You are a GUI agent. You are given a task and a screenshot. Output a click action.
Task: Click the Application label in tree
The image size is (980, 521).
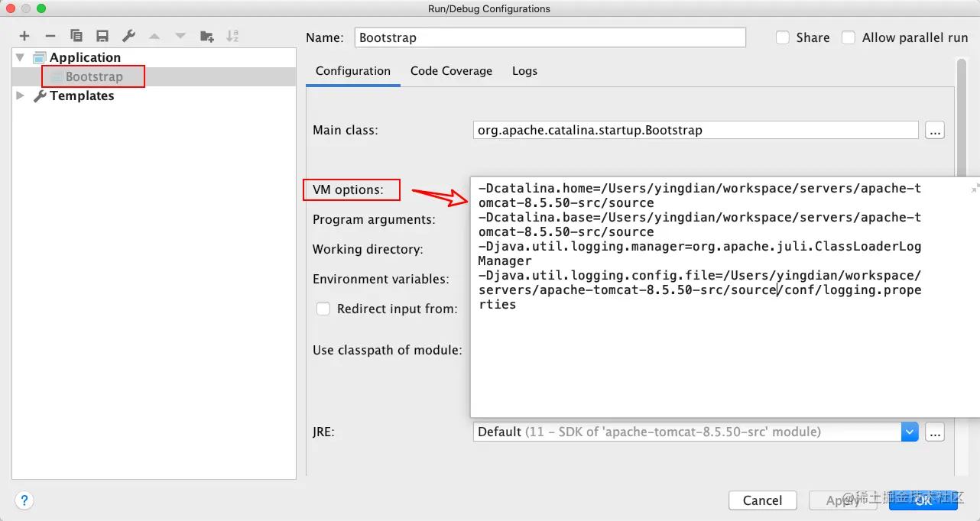click(85, 57)
